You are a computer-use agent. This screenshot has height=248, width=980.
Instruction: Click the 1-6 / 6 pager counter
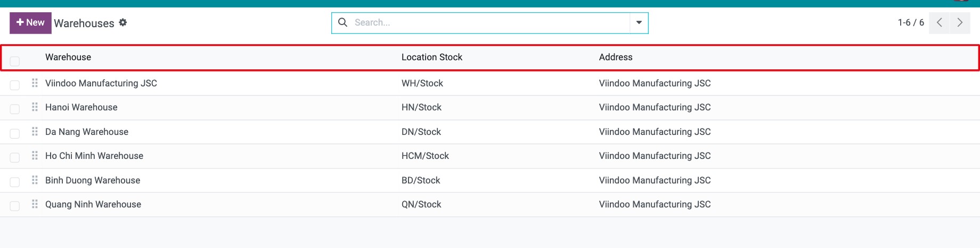click(x=911, y=22)
